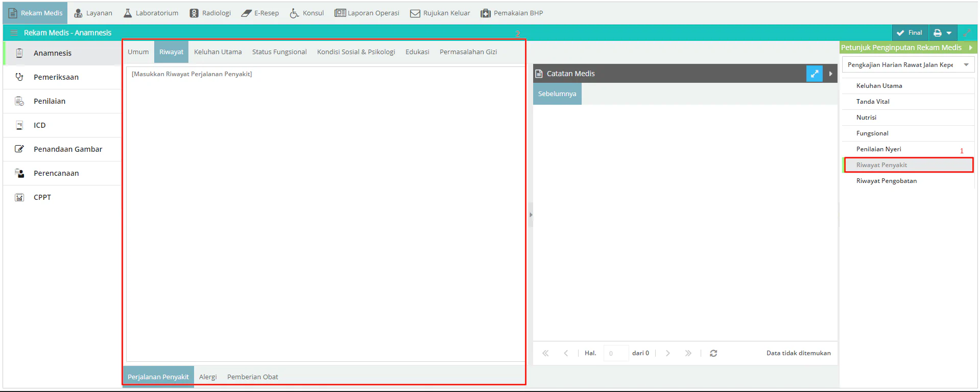Open Laporan Operasi menu

(367, 13)
